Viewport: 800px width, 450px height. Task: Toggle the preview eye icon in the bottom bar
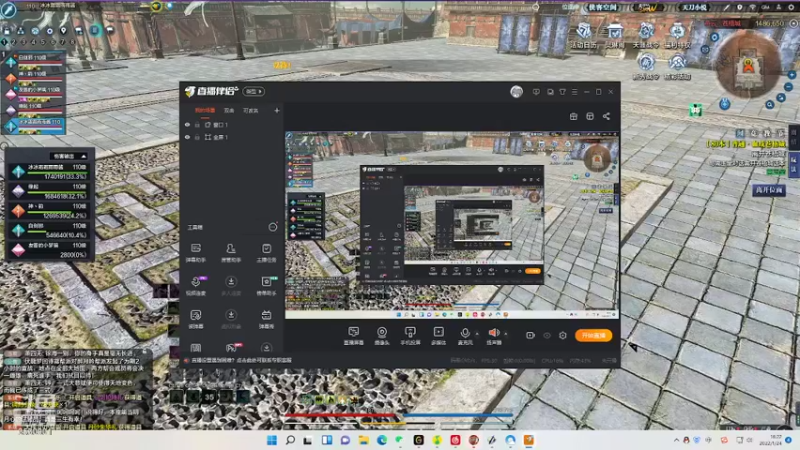point(547,335)
